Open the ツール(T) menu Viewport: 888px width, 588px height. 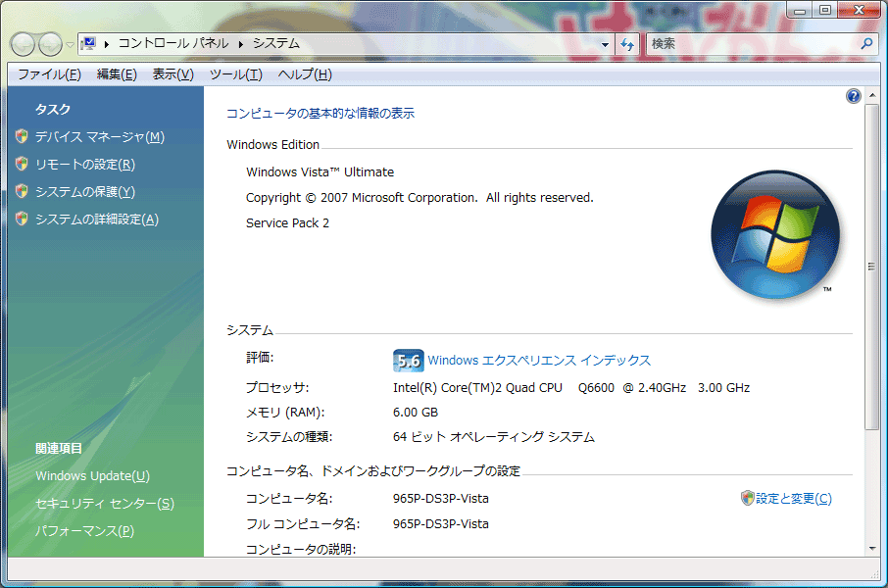click(235, 74)
